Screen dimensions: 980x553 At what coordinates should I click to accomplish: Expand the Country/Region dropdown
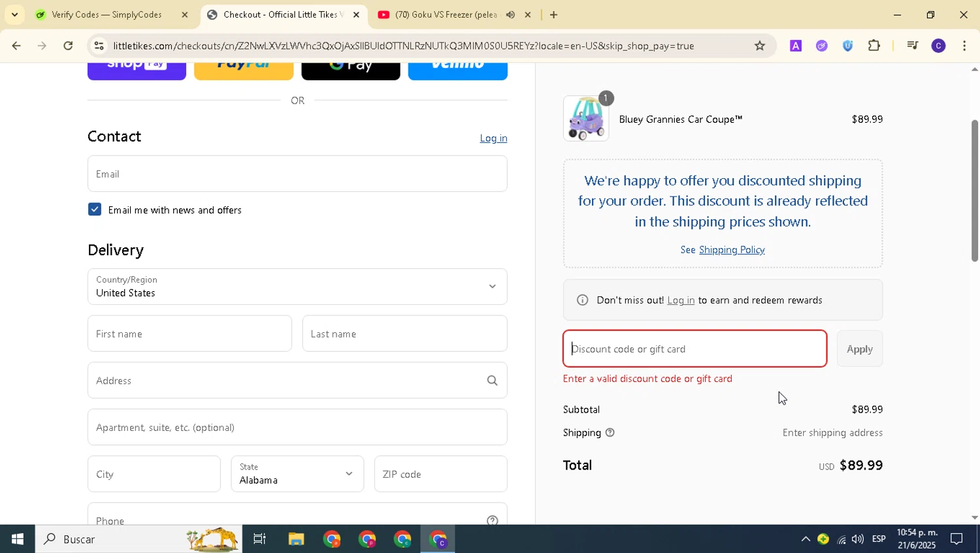pyautogui.click(x=297, y=287)
